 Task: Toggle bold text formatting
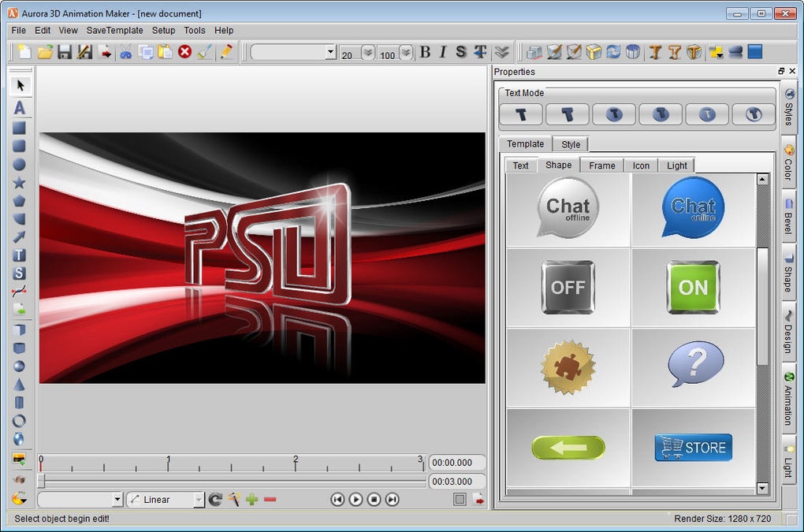pos(425,52)
